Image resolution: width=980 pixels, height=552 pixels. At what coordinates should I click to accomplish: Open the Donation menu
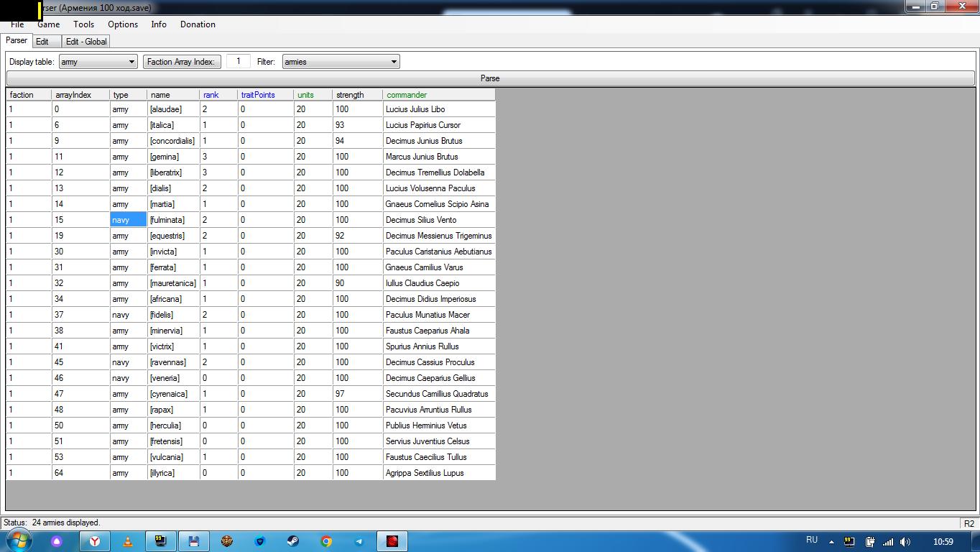[x=198, y=24]
